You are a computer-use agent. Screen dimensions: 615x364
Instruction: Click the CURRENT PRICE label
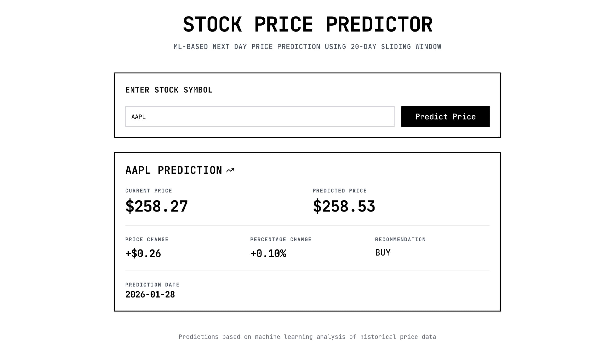[148, 190]
